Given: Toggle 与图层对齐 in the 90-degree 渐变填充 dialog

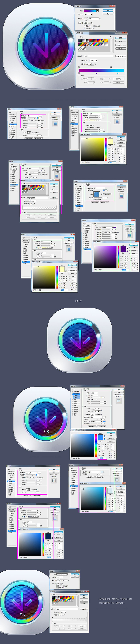Looking at the screenshot, I should click(x=85, y=29).
